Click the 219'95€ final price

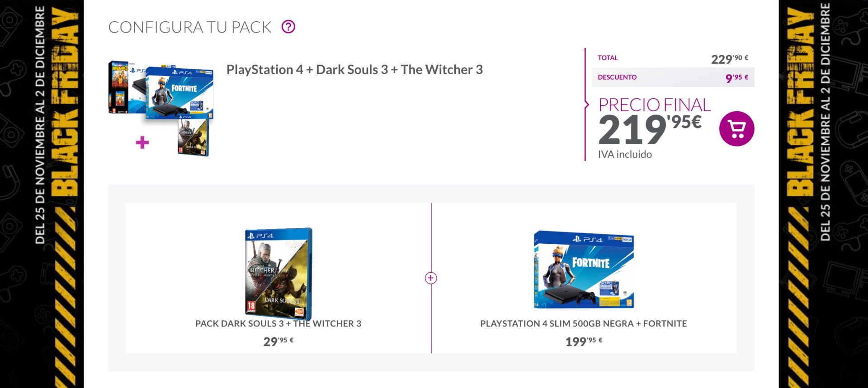pos(650,128)
